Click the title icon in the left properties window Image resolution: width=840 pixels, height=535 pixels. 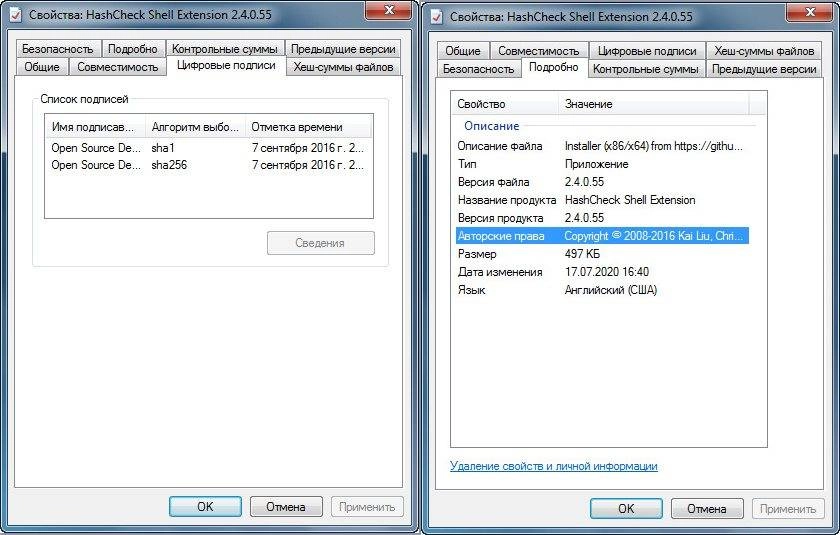16,14
